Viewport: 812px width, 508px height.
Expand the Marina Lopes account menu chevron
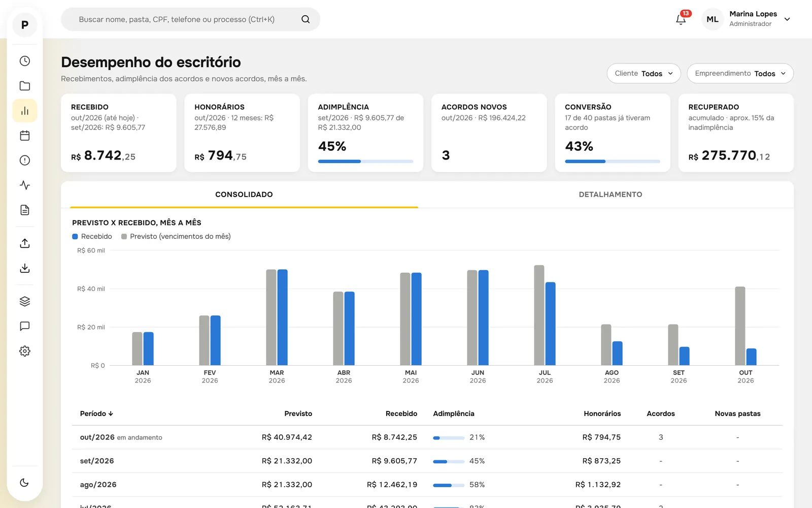787,19
